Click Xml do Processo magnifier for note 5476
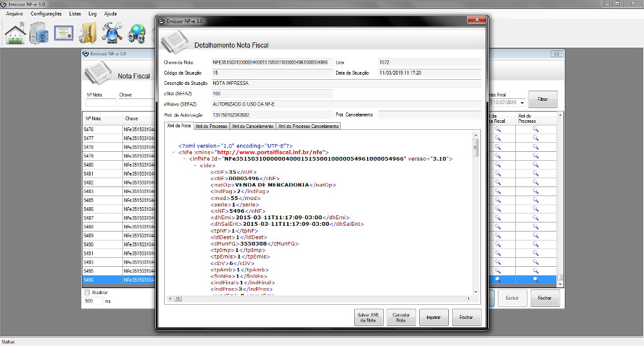This screenshot has width=644, height=346. [x=535, y=129]
